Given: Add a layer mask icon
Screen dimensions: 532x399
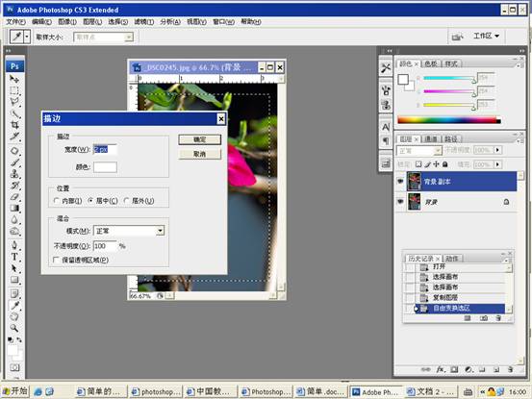Looking at the screenshot, I should 454,369.
